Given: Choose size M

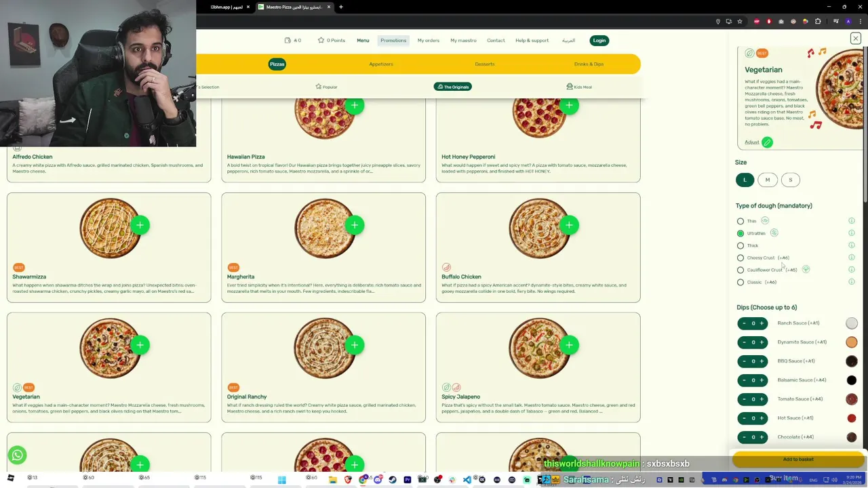Looking at the screenshot, I should point(768,180).
